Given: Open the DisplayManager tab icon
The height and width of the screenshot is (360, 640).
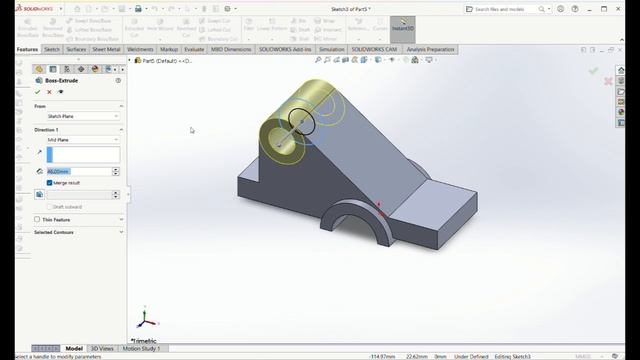Looking at the screenshot, I should click(95, 69).
